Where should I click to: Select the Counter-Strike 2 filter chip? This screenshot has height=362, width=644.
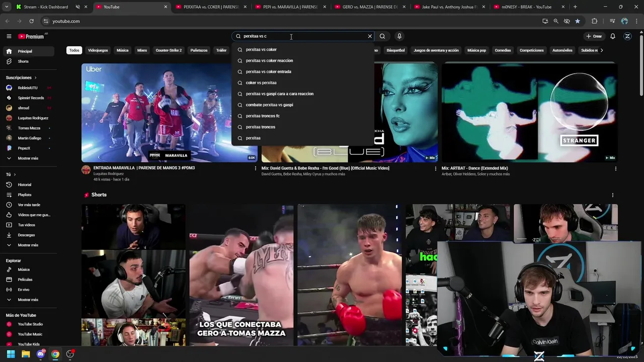(x=169, y=50)
